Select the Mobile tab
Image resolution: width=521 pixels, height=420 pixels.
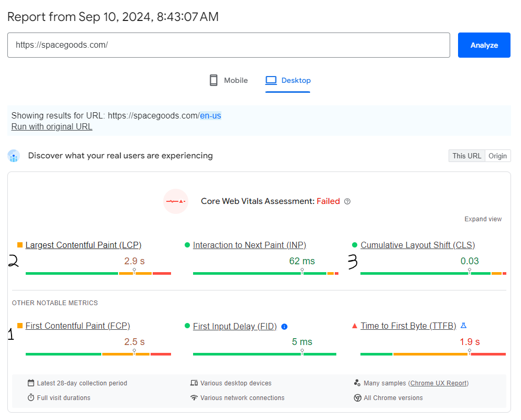(228, 80)
